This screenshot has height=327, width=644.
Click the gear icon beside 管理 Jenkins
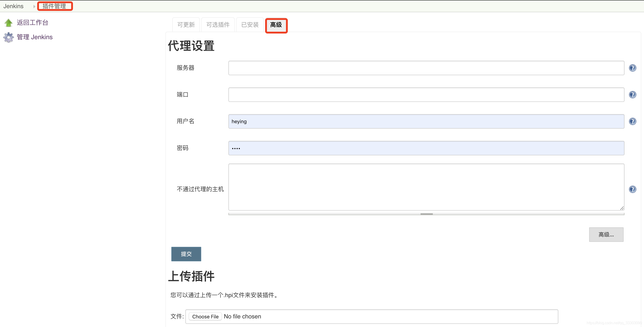coord(9,37)
